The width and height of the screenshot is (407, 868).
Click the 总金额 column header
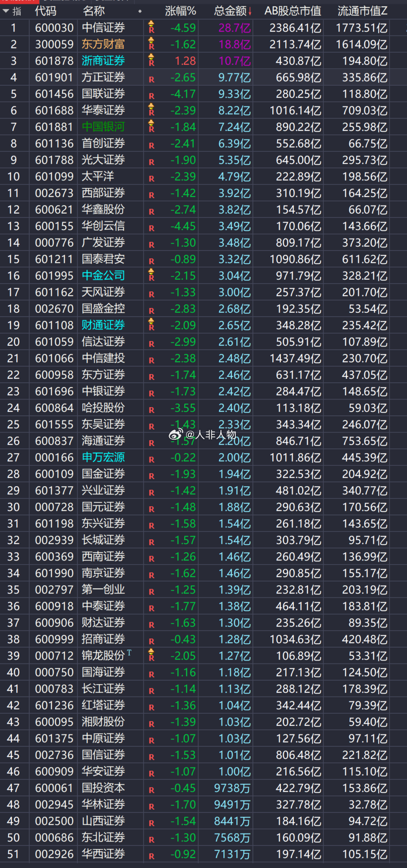(x=230, y=11)
